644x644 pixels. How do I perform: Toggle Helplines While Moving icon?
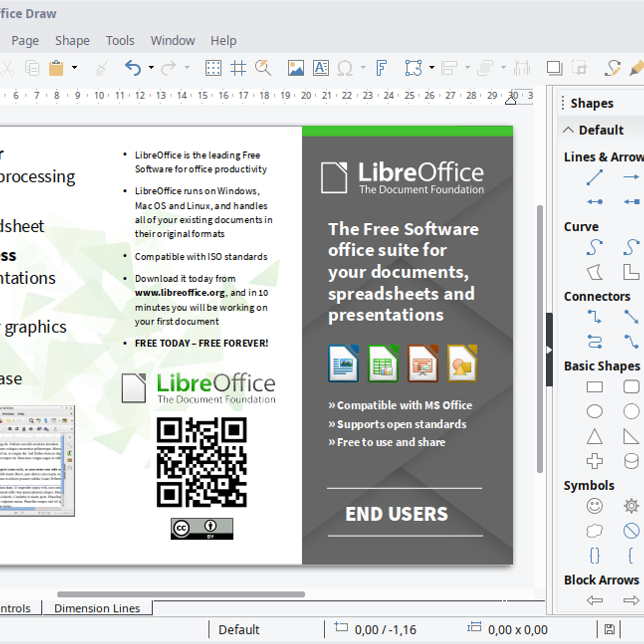tap(238, 68)
